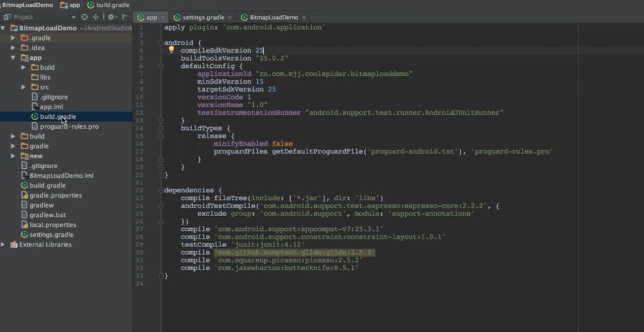
Task: Click the file icon beside proguard-rules.pro
Action: 35,126
